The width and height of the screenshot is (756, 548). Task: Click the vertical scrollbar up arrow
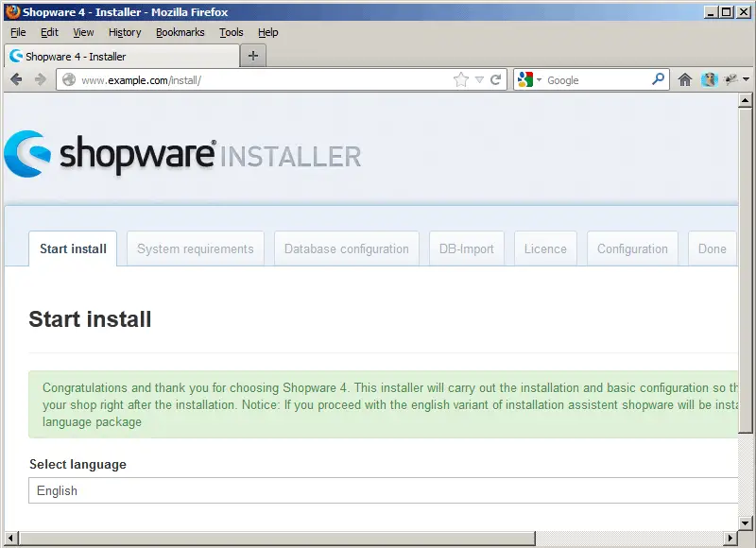tap(745, 100)
